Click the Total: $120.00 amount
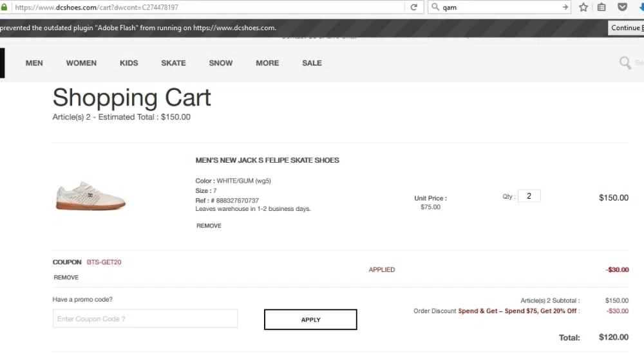 click(614, 337)
